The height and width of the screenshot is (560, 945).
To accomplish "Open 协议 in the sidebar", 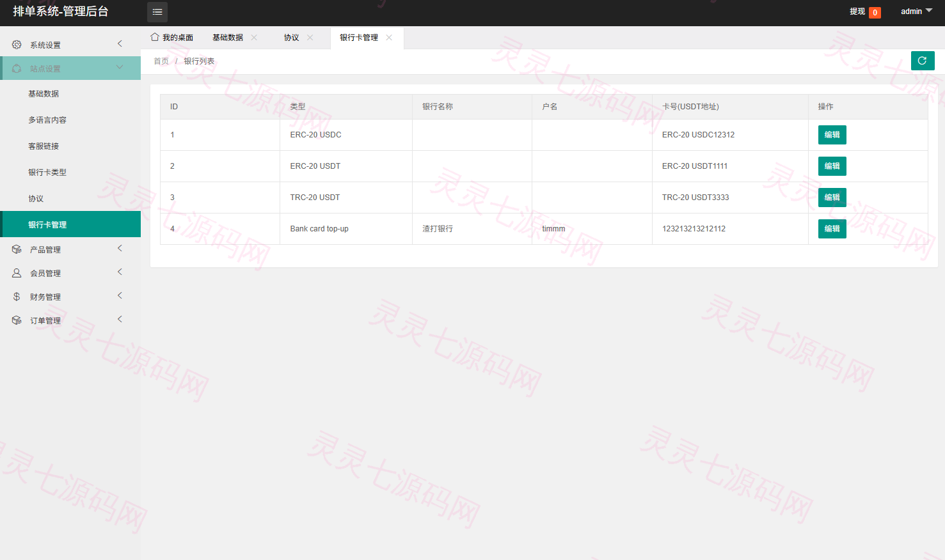I will pos(70,198).
